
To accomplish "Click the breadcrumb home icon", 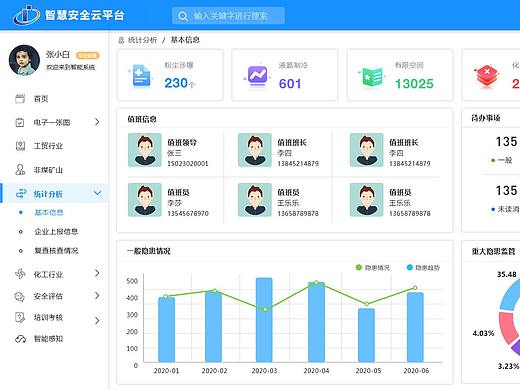I will [121, 40].
